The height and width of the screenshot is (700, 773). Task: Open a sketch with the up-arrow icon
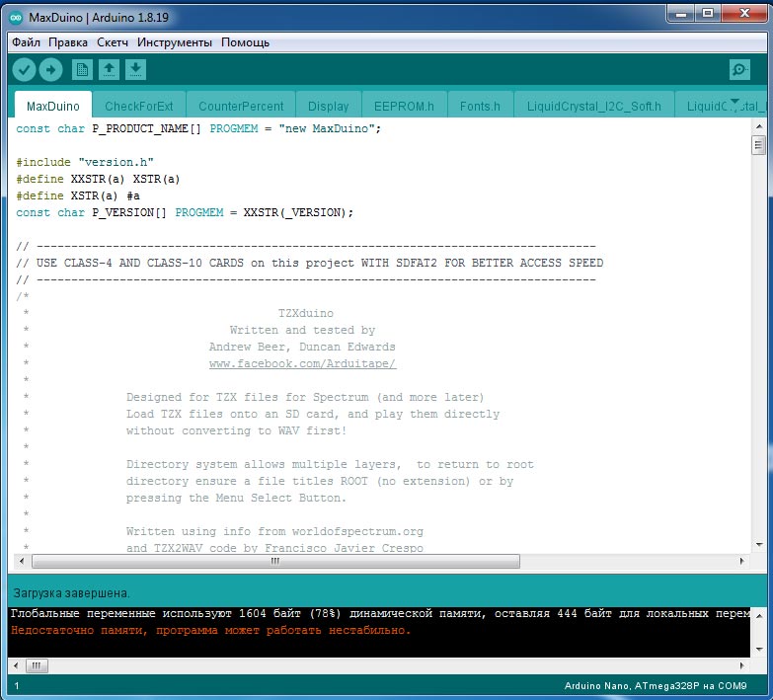tap(109, 70)
